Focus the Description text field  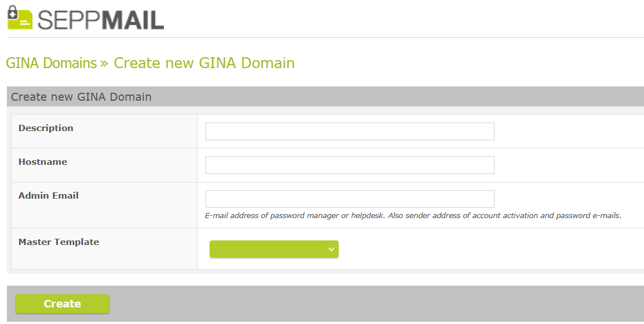click(350, 131)
